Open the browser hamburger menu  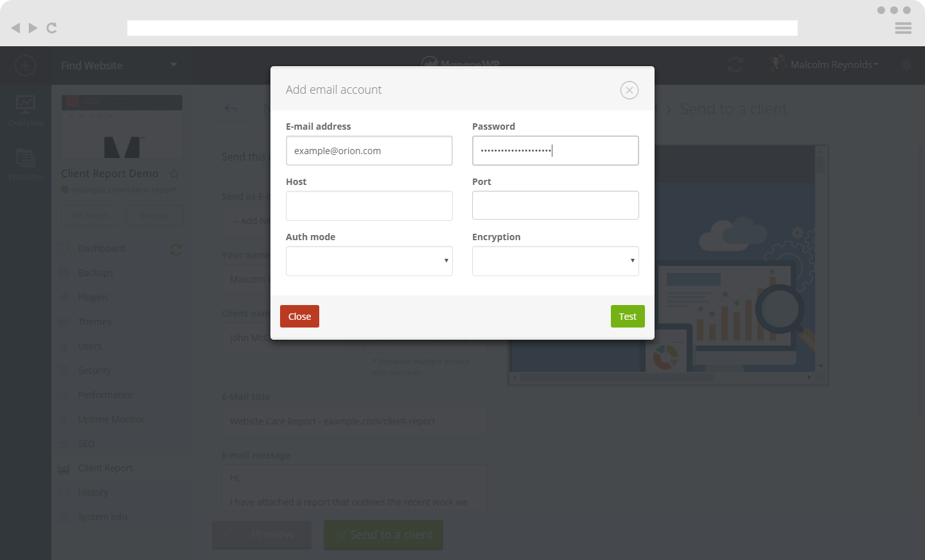pos(903,28)
